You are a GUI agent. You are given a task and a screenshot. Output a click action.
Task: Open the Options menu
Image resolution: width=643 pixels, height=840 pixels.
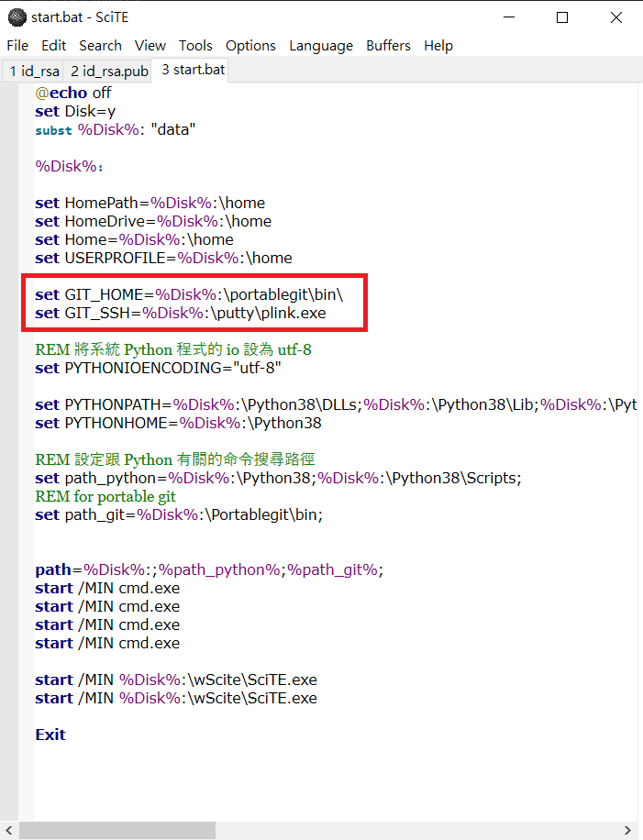coord(250,46)
